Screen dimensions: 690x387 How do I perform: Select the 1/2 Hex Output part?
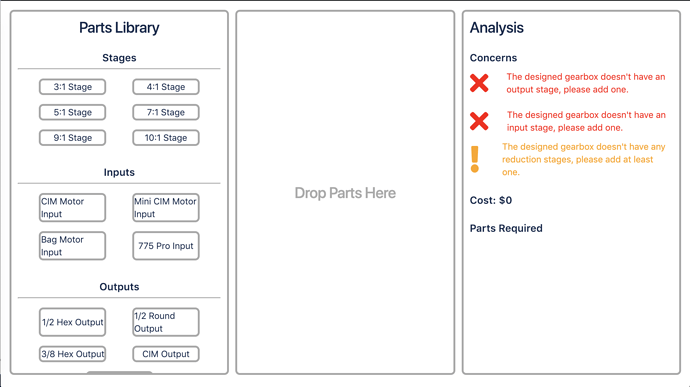click(73, 322)
